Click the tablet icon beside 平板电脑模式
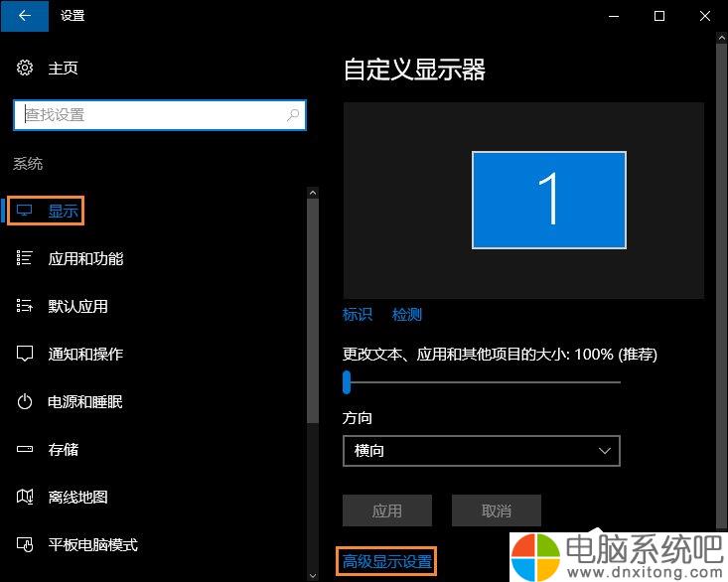This screenshot has height=582, width=728. pos(25,544)
